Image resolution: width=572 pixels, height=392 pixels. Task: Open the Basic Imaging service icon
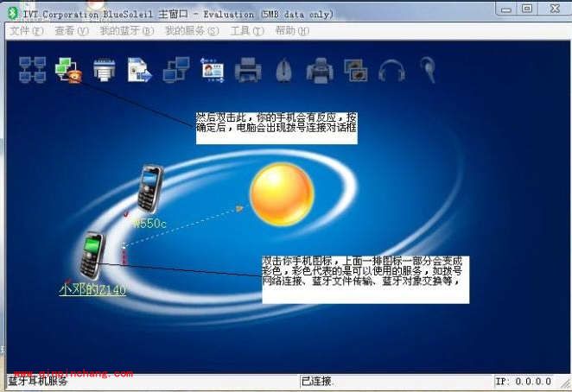[x=355, y=68]
